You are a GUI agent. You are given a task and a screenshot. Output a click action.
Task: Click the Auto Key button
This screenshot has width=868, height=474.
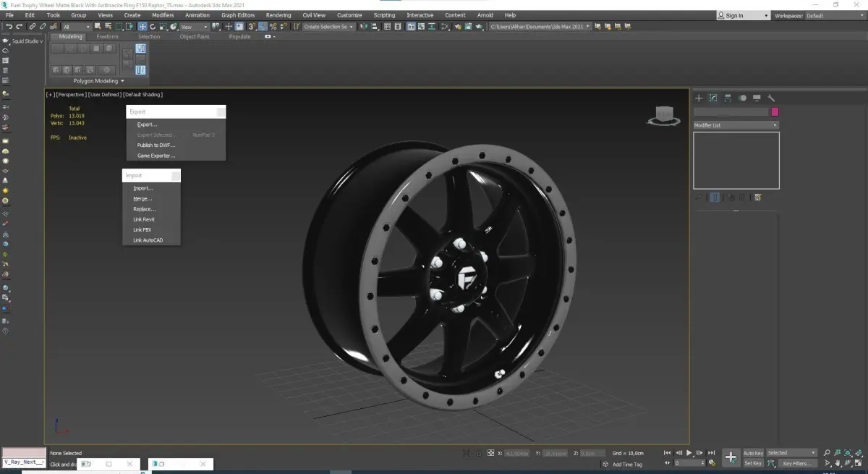point(753,453)
